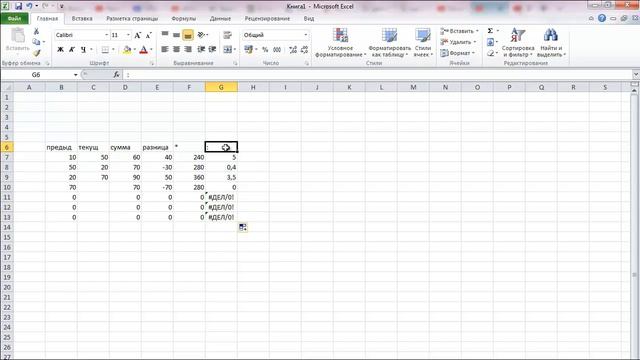
Task: Click the Select All corner button
Action: click(7, 87)
